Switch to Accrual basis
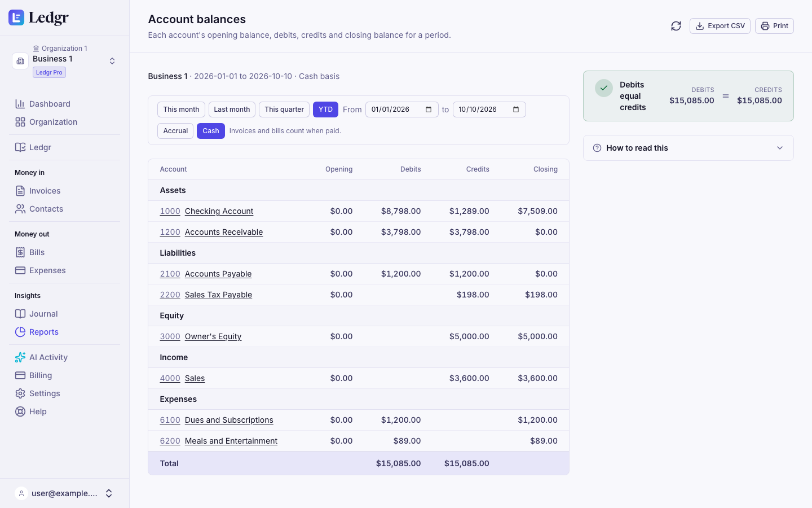Screen dimensions: 812x508 pos(175,131)
